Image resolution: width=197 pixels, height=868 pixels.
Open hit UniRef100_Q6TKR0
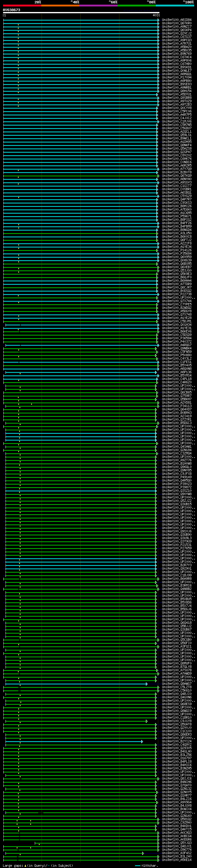pos(177,23)
